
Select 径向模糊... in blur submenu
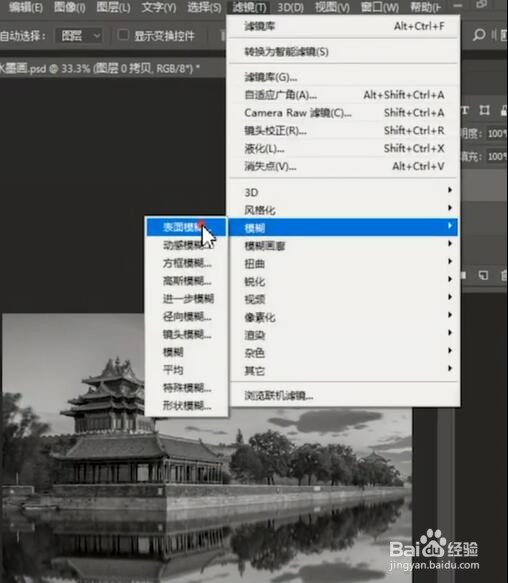tap(186, 316)
